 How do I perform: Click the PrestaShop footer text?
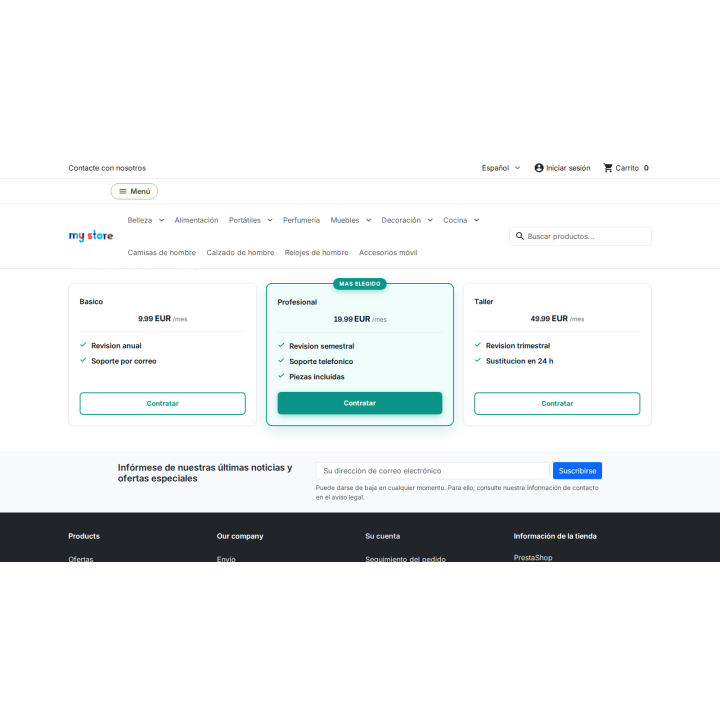click(x=533, y=557)
